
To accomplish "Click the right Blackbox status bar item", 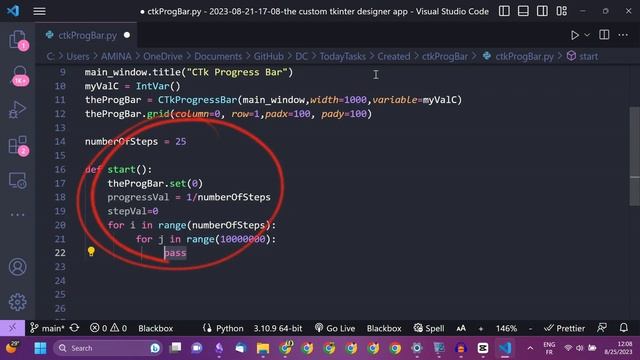I will (x=384, y=328).
